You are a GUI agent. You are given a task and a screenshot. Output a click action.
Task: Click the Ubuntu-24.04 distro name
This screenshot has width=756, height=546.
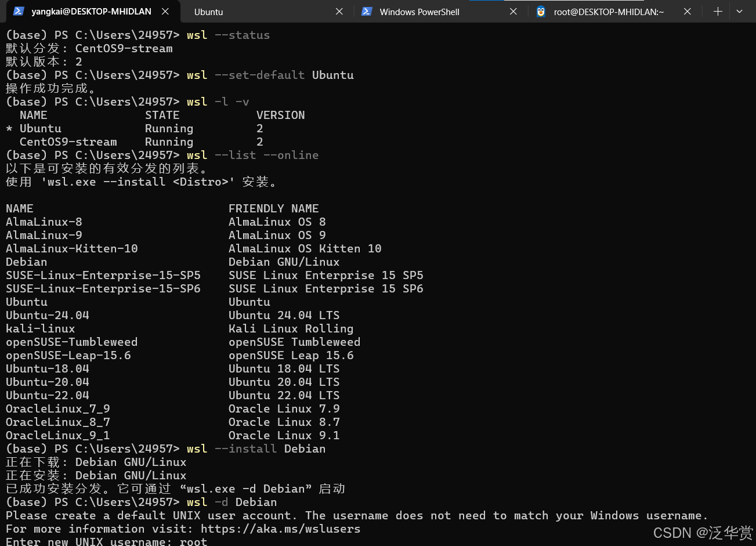pos(47,315)
